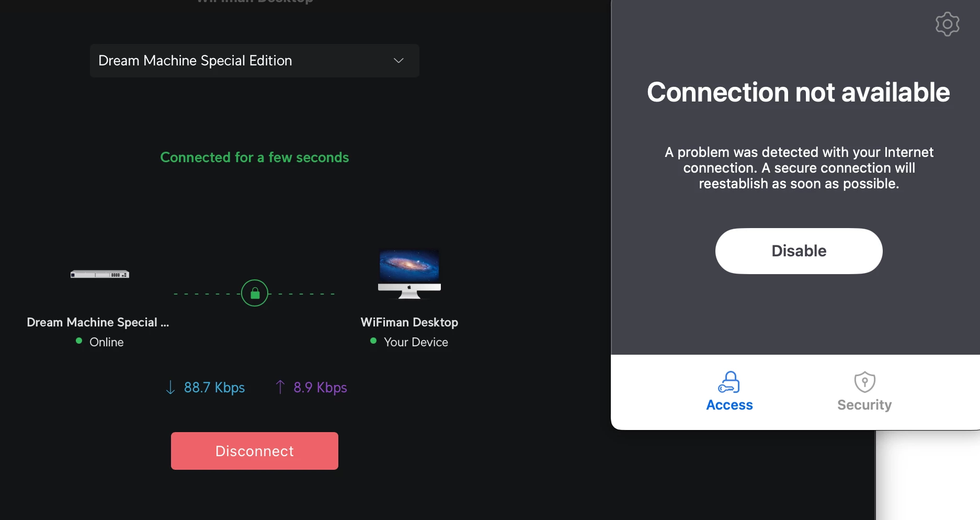Click green dot beside Online
The width and height of the screenshot is (980, 520).
(79, 341)
